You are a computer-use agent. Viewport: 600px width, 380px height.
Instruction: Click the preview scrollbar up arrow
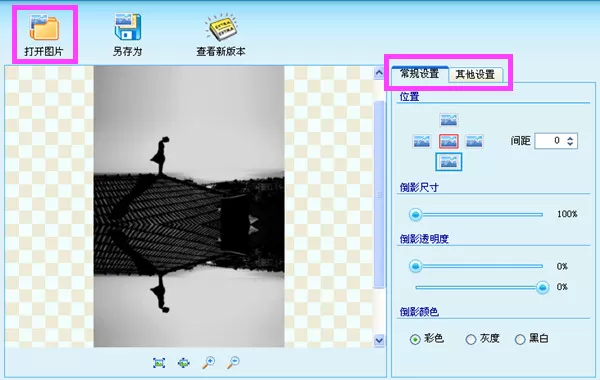pyautogui.click(x=379, y=73)
